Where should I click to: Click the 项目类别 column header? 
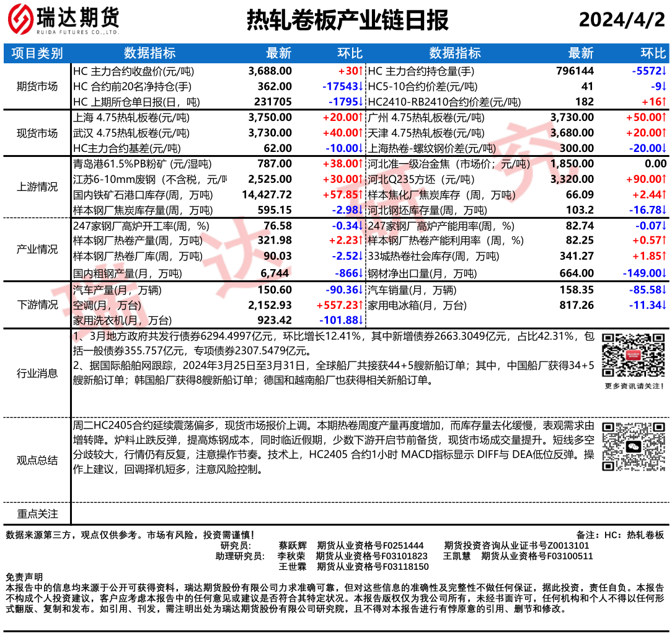37,53
